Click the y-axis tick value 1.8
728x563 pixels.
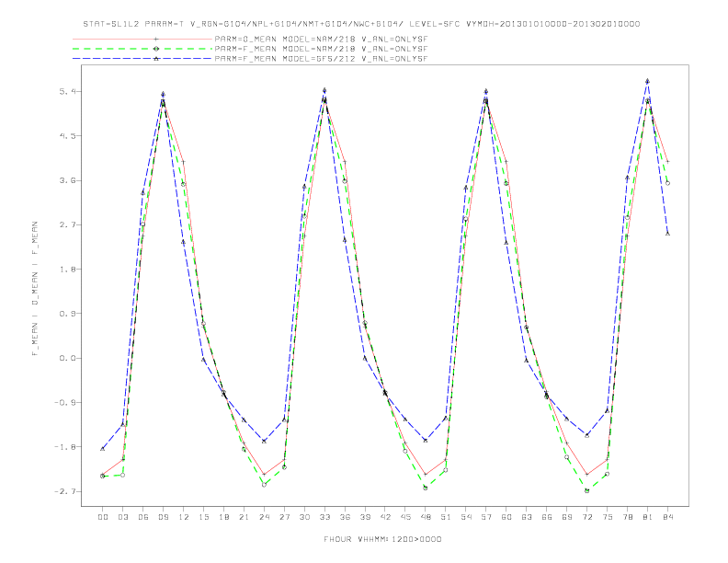click(67, 270)
